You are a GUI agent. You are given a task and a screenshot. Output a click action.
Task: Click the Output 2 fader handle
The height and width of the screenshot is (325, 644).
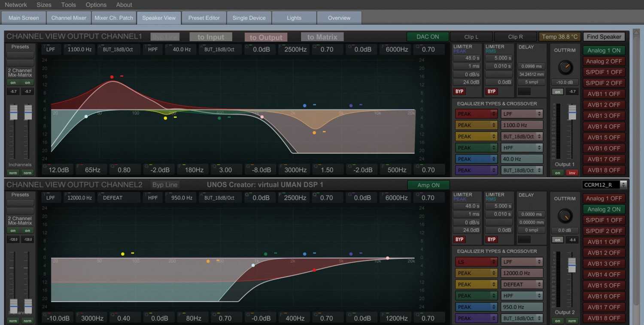[572, 265]
